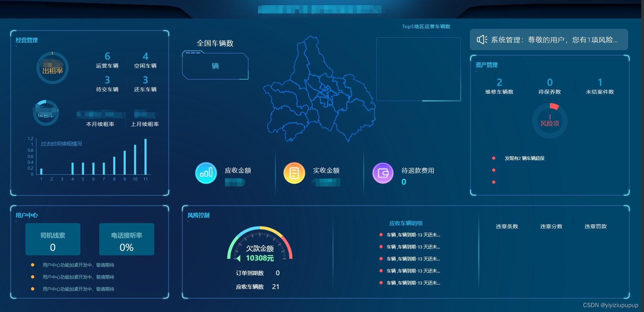Expand the 资产管理 panel header

point(486,65)
